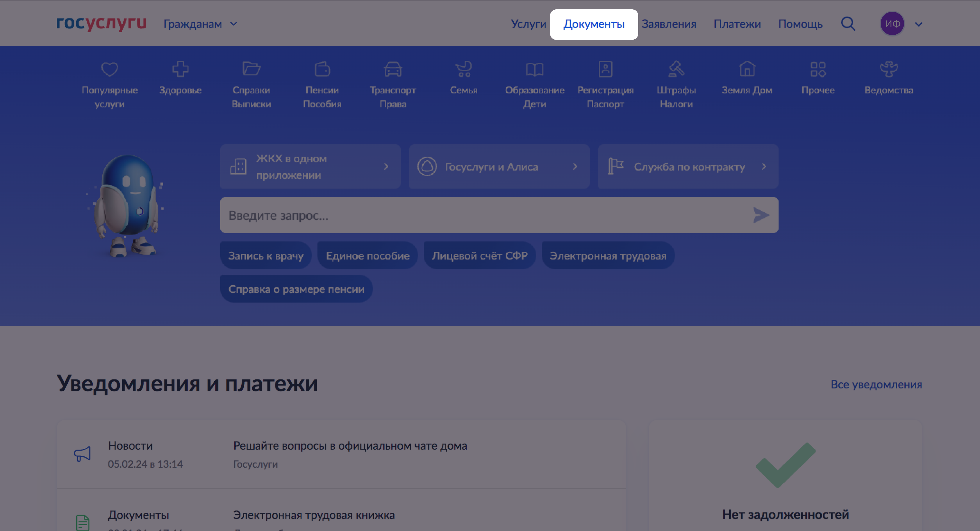Click the chevron on Госуслуги и Алиса card
The image size is (980, 531).
click(575, 166)
